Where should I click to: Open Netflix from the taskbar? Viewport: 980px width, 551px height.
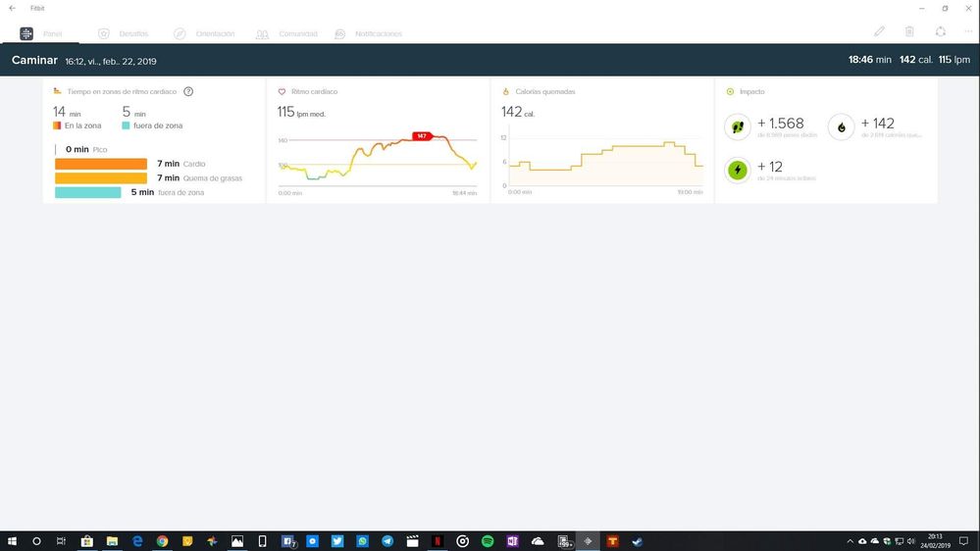pyautogui.click(x=438, y=541)
